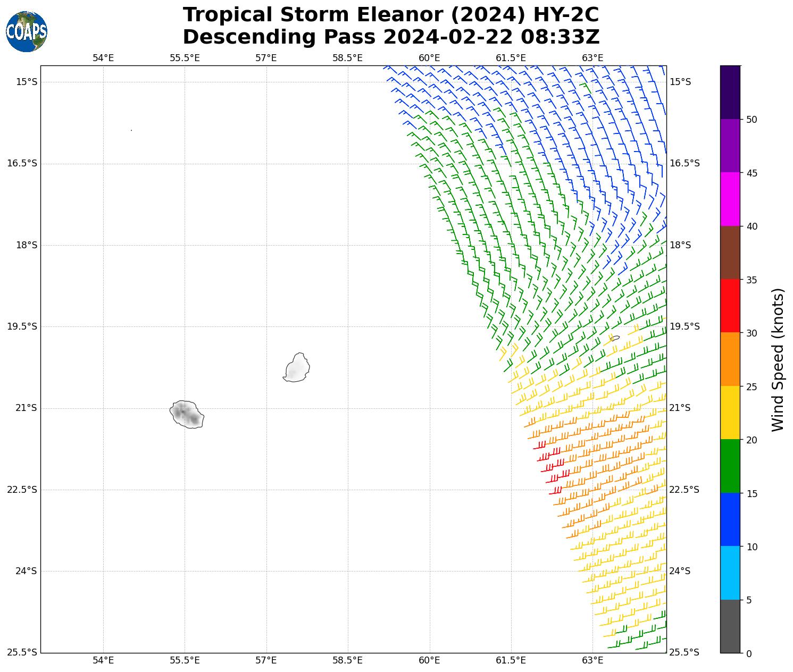793x672 pixels.
Task: Click the COAPS globe logo
Action: point(27,31)
